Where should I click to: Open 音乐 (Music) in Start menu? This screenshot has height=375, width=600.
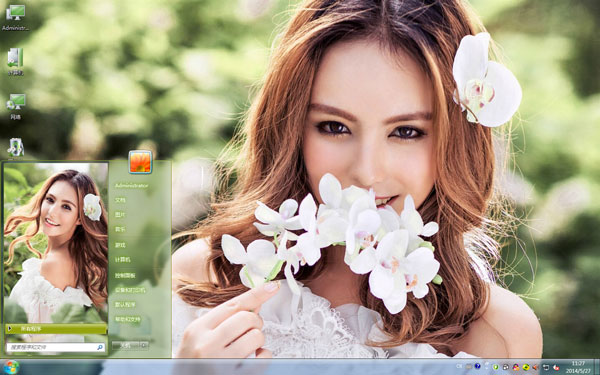click(120, 230)
